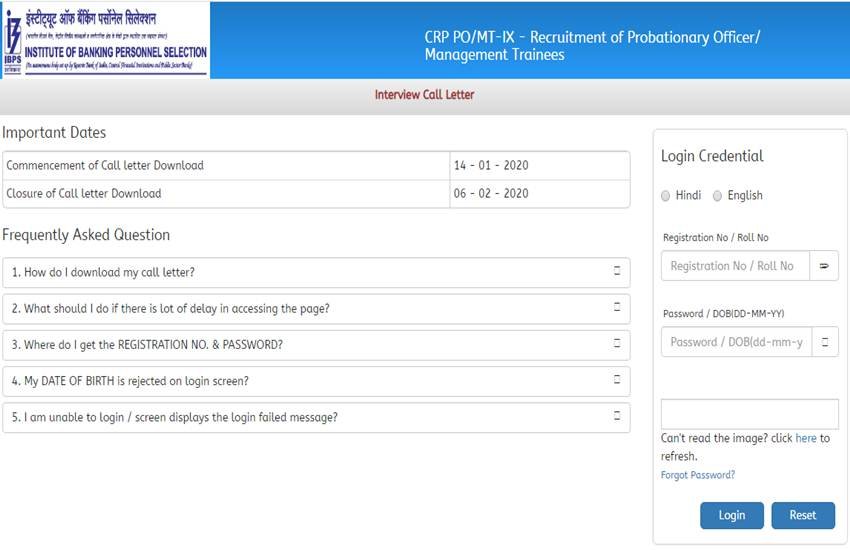Viewport: 850px width, 550px height.
Task: Open the Forgot Password? link
Action: (x=697, y=475)
